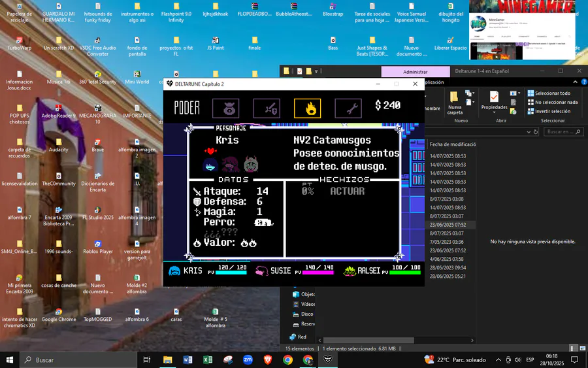Open Zoom from the taskbar
The height and width of the screenshot is (368, 588).
(248, 360)
